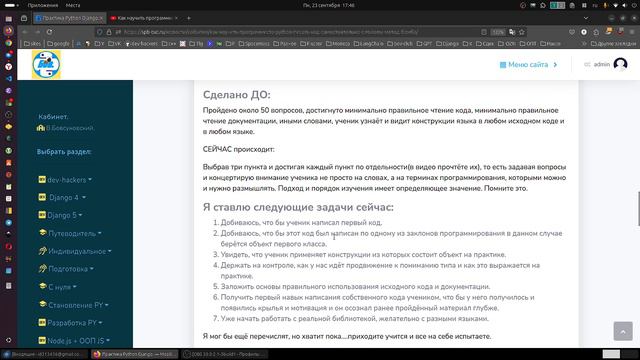Viewport: 640px width, 360px height.
Task: Launch VS Code from the dock
Action: pos(9,78)
